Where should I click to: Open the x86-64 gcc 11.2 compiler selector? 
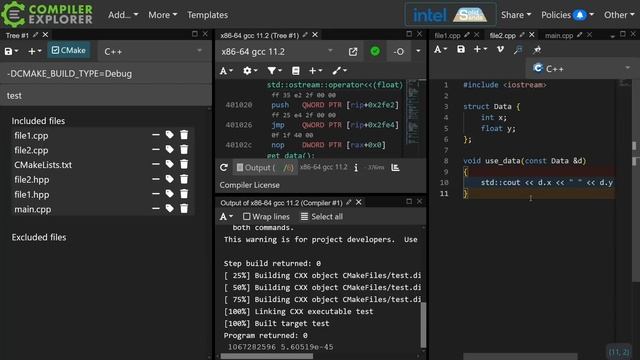277,51
